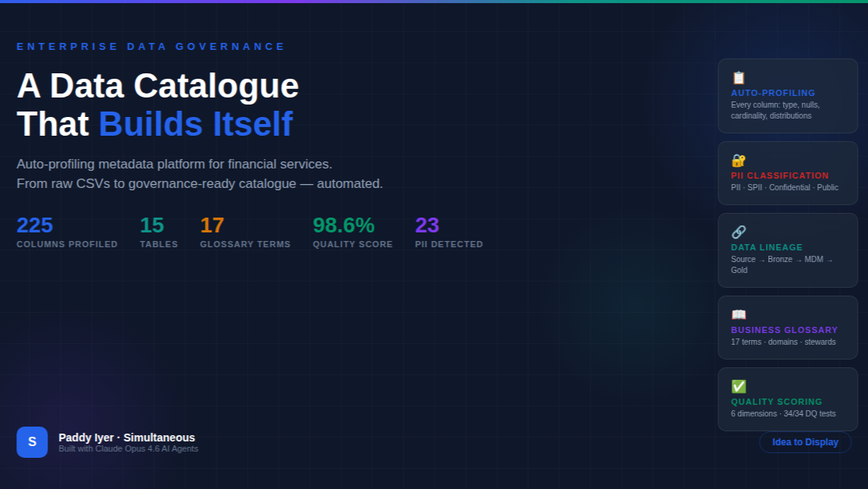Click the AUTO-PROFILING card in the sidebar
The height and width of the screenshot is (489, 868).
[788, 95]
